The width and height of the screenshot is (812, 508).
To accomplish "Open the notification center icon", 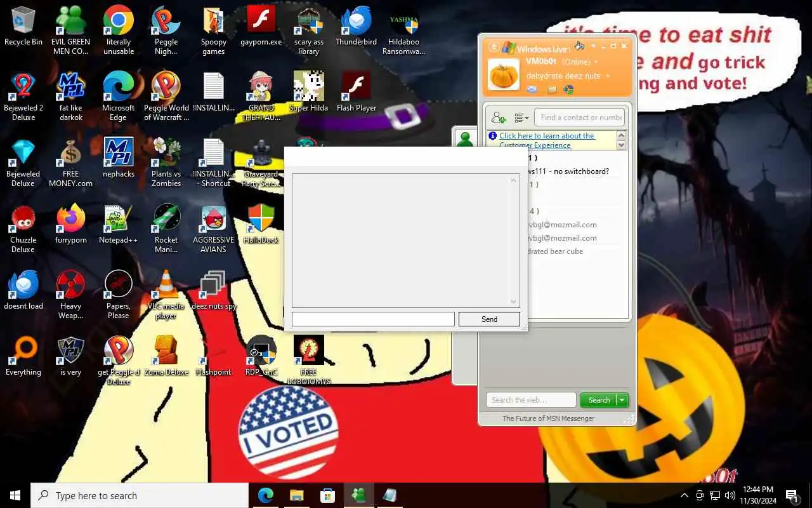I will [791, 495].
